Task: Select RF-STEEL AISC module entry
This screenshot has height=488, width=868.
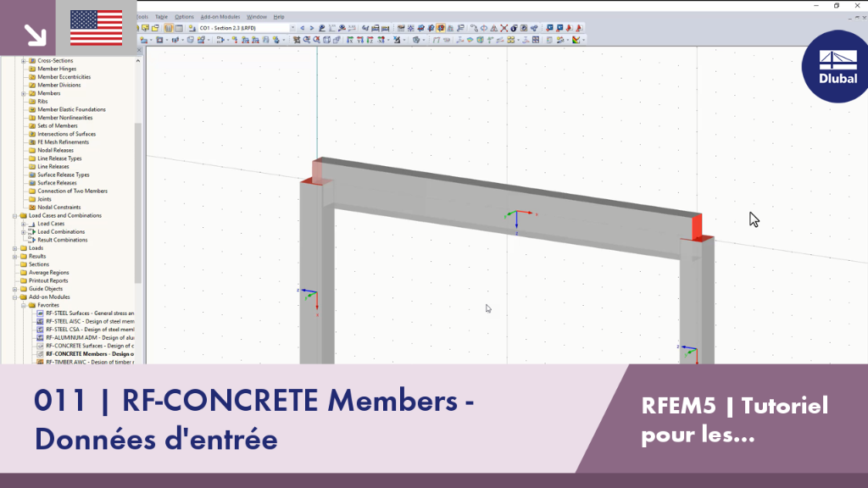Action: (x=90, y=321)
